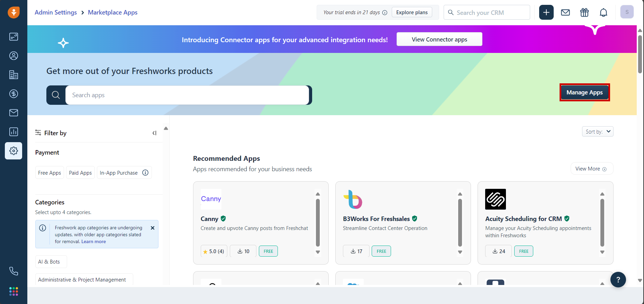Go to Marketplace Apps breadcrumb
This screenshot has height=304, width=644.
tap(113, 12)
